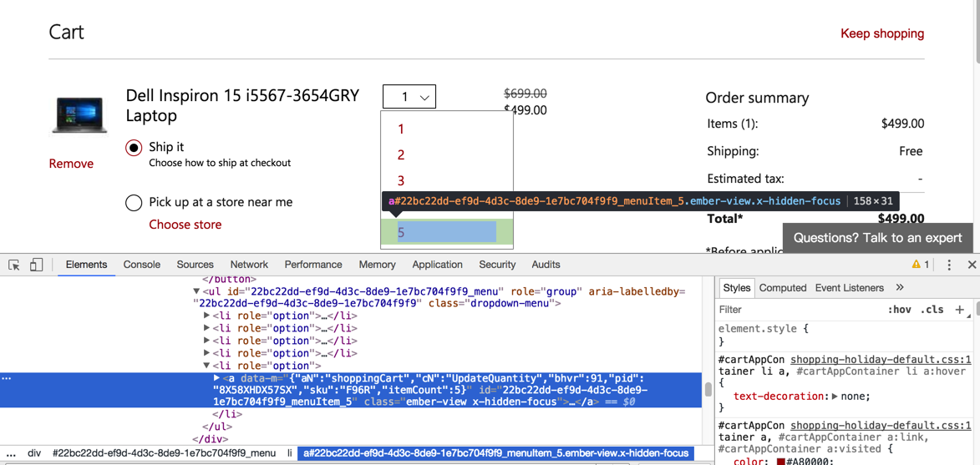Click the li breadcrumb item
Image resolution: width=980 pixels, height=465 pixels.
pos(289,453)
